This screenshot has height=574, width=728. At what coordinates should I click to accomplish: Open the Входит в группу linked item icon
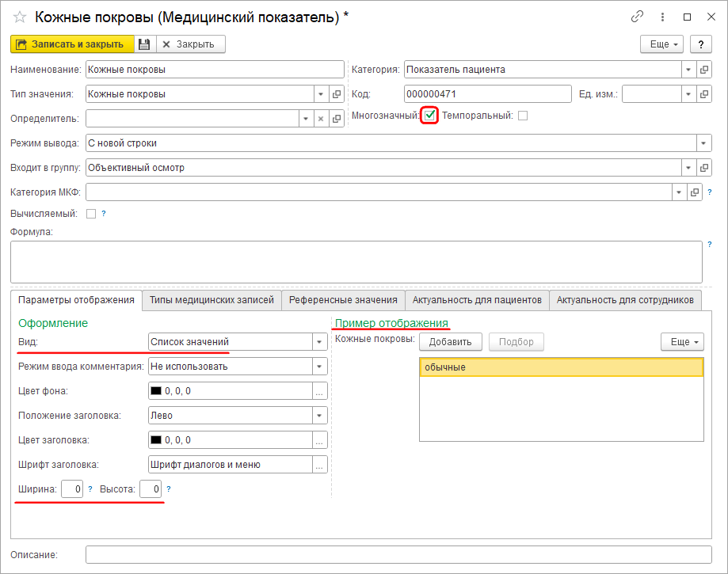(x=703, y=168)
